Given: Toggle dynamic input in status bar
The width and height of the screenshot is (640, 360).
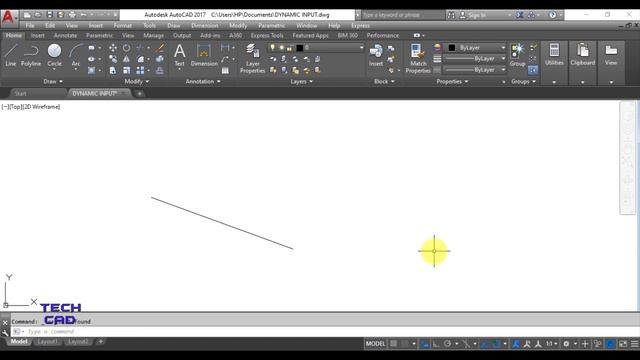Looking at the screenshot, I should (425, 344).
